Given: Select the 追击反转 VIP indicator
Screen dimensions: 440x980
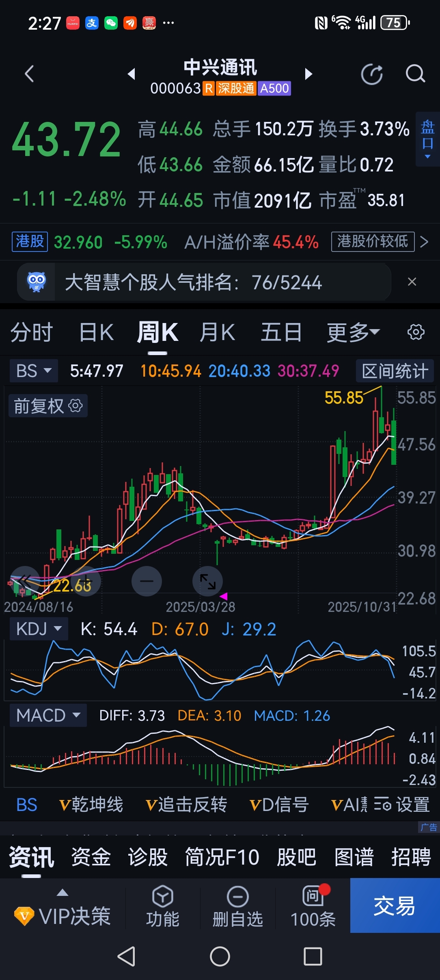Looking at the screenshot, I should 186,804.
